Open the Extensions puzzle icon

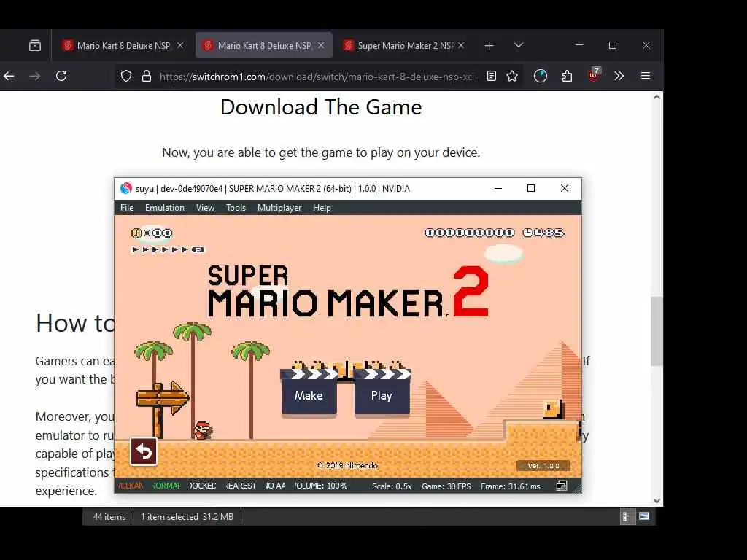tap(567, 76)
